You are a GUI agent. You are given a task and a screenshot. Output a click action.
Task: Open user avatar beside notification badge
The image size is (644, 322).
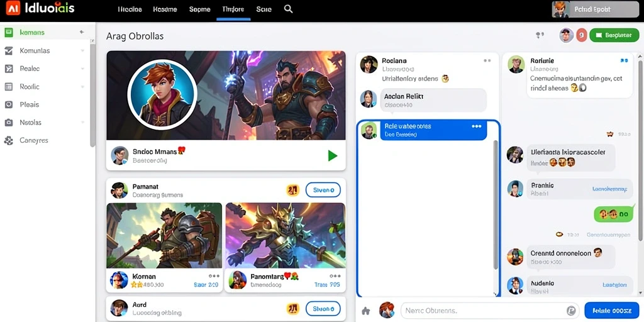[567, 36]
